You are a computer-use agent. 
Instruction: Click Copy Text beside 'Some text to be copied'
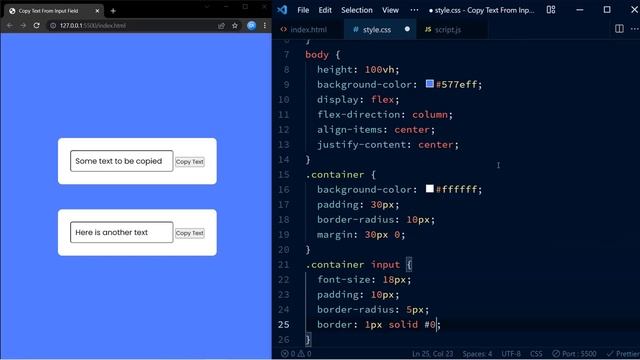coord(190,162)
